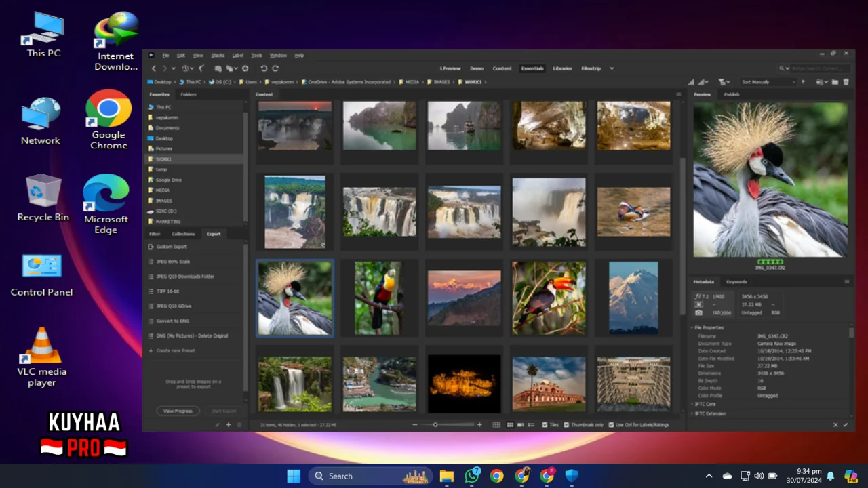
Task: Rotate image counterclockwise
Action: 264,68
